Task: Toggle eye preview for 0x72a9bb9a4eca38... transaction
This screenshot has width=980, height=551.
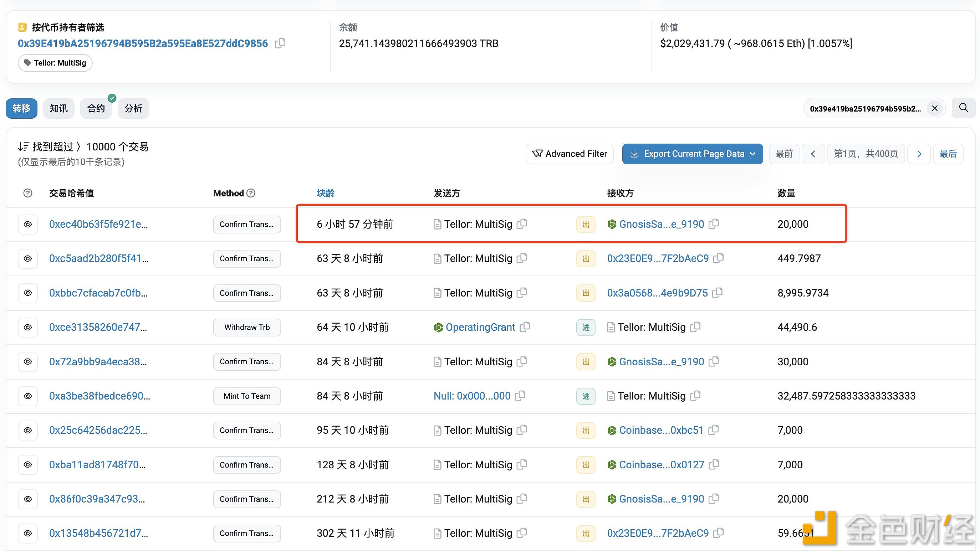Action: point(28,362)
